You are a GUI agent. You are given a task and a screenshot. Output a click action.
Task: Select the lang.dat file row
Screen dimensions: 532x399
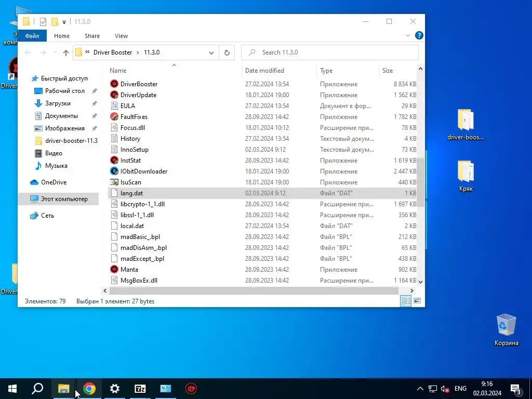tap(262, 193)
